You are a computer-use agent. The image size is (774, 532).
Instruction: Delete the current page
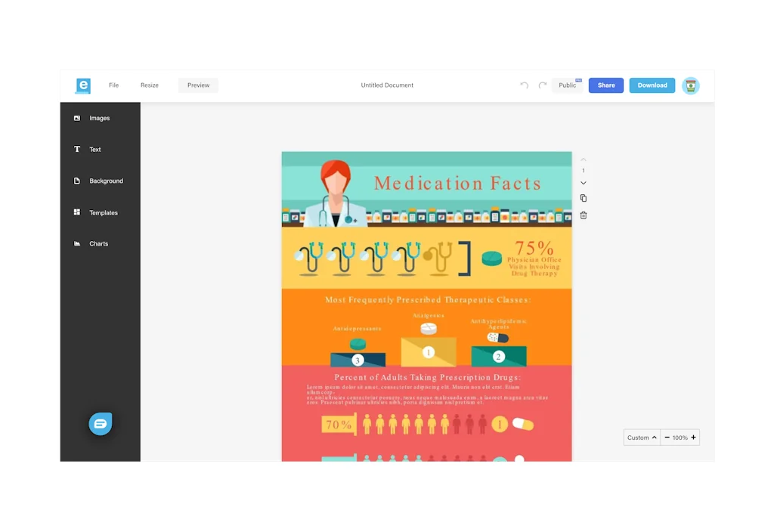click(x=583, y=215)
